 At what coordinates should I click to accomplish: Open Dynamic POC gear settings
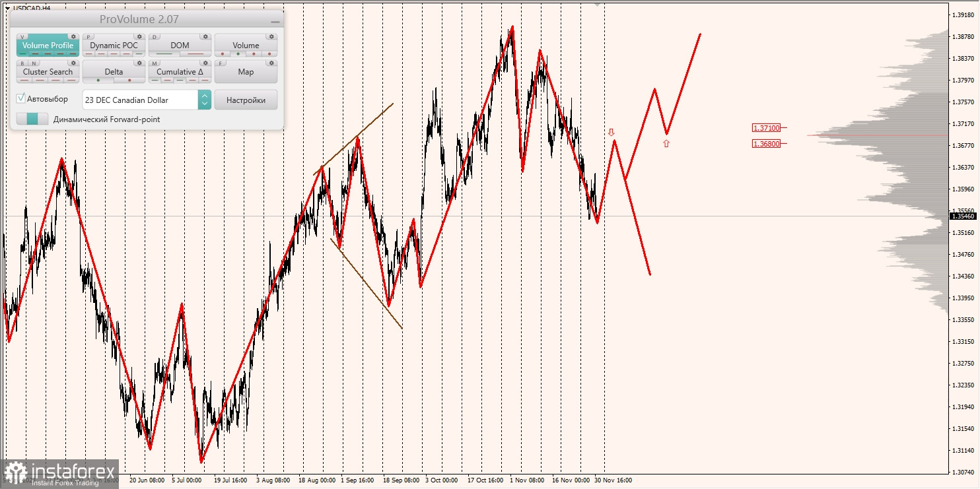[139, 36]
